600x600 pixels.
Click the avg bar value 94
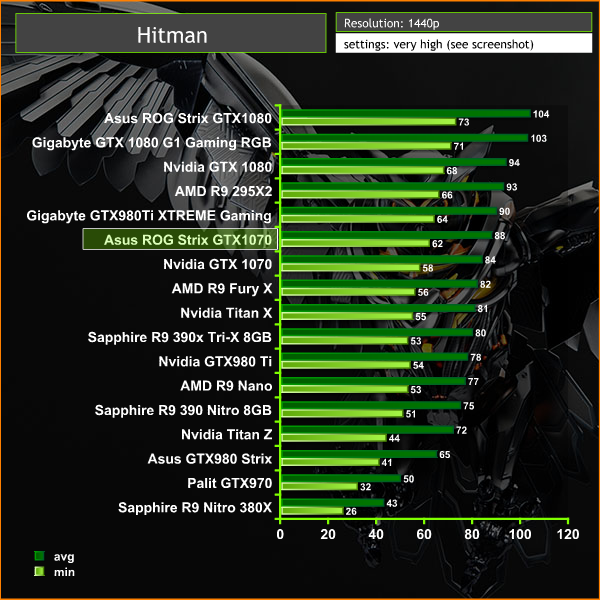(514, 163)
